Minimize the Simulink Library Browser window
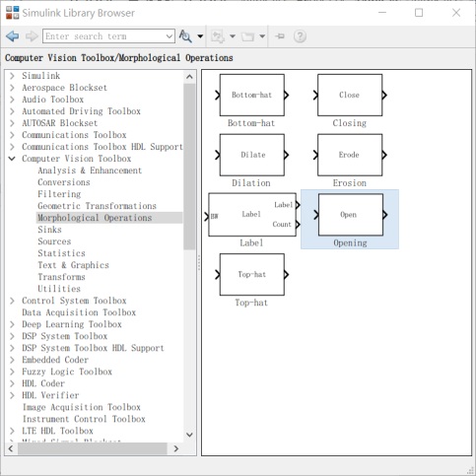Viewport: 476px width, 476px height. [382, 13]
